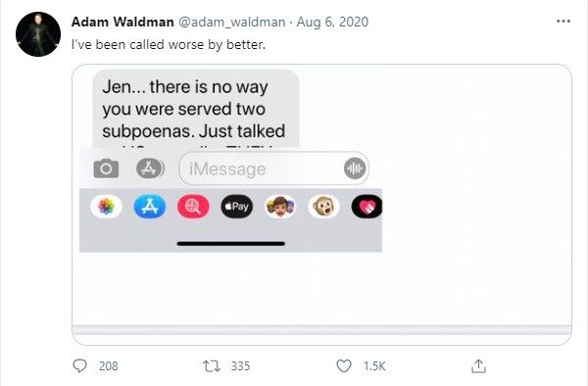Open the Adam Waldman display name link
The width and height of the screenshot is (588, 386).
coord(122,22)
